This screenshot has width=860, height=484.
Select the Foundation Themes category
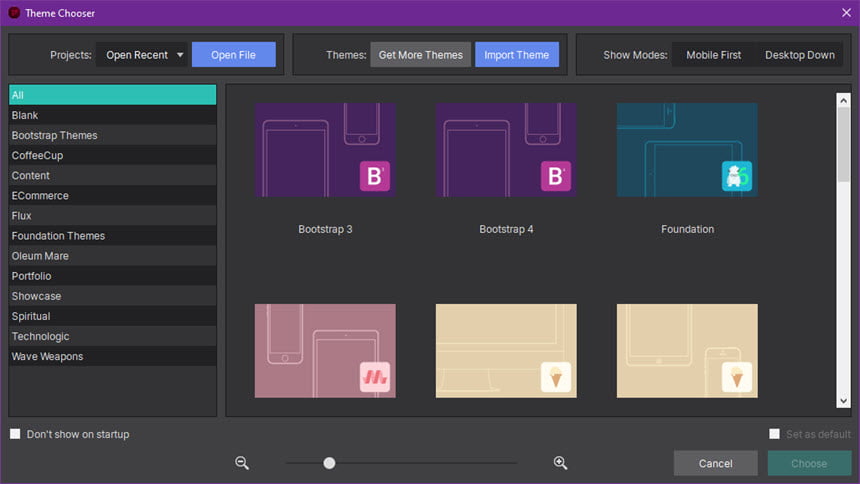112,236
